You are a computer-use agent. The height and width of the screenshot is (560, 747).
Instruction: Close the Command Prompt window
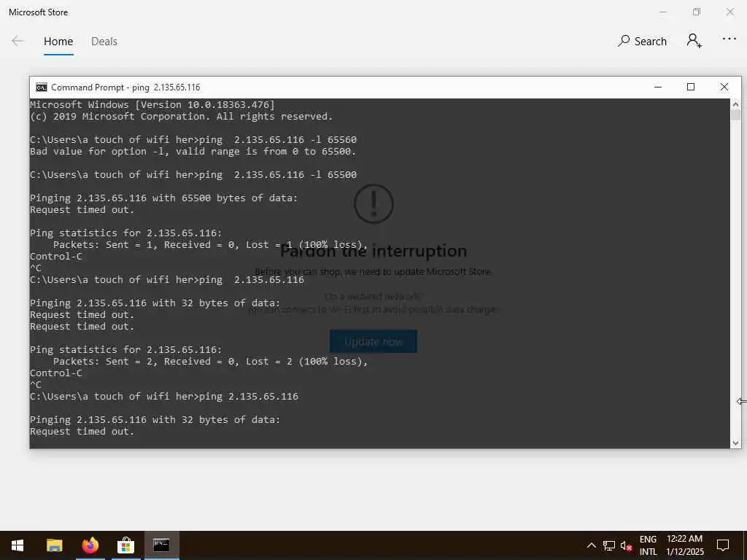tap(724, 87)
